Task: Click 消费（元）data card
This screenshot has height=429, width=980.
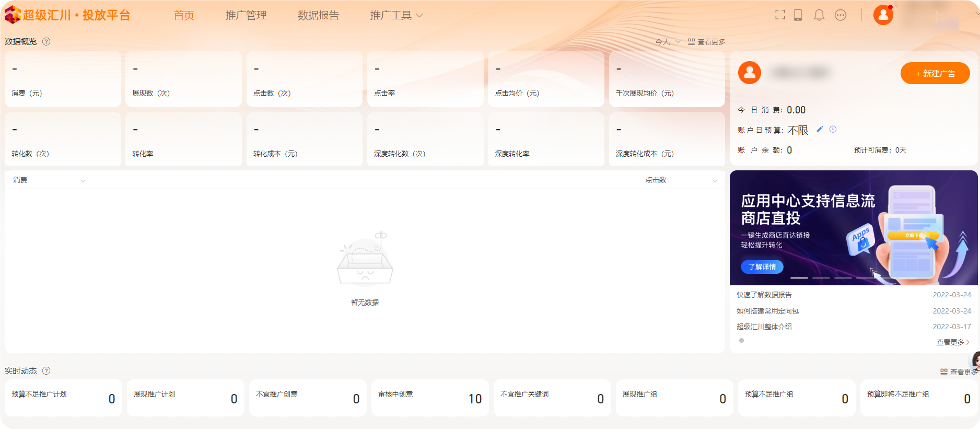Action: 63,79
